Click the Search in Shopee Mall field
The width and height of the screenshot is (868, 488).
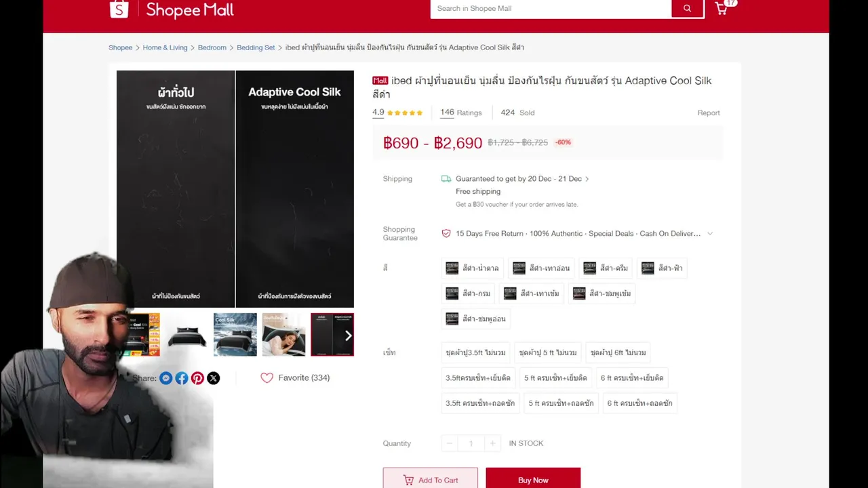tap(551, 8)
